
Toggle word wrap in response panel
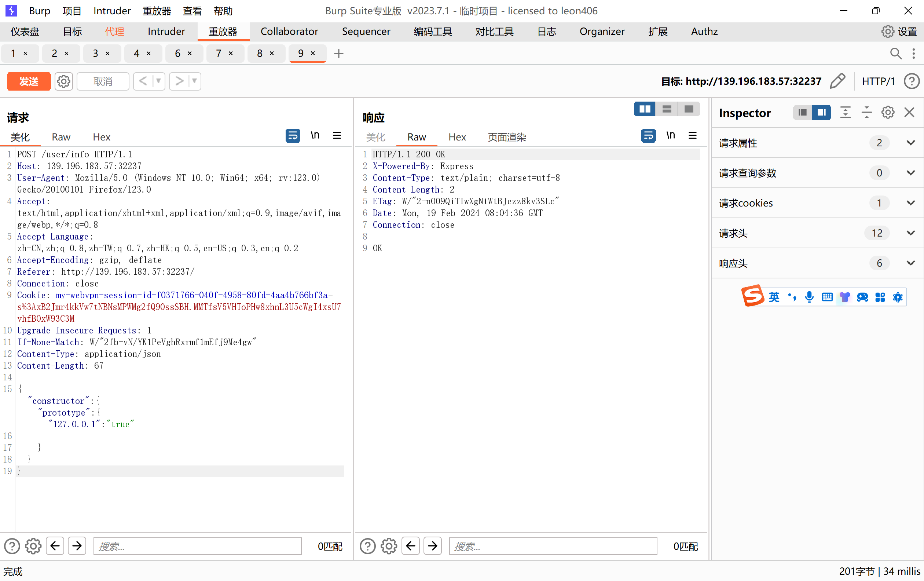pyautogui.click(x=649, y=135)
